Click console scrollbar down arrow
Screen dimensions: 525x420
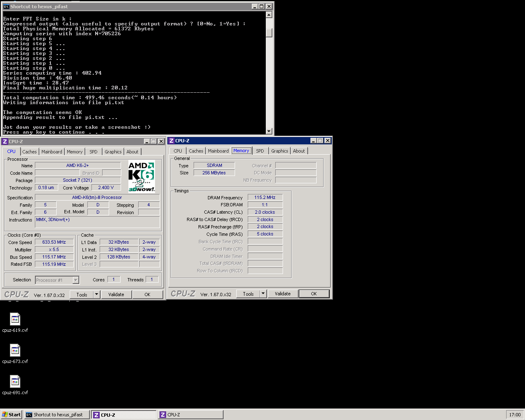[269, 131]
